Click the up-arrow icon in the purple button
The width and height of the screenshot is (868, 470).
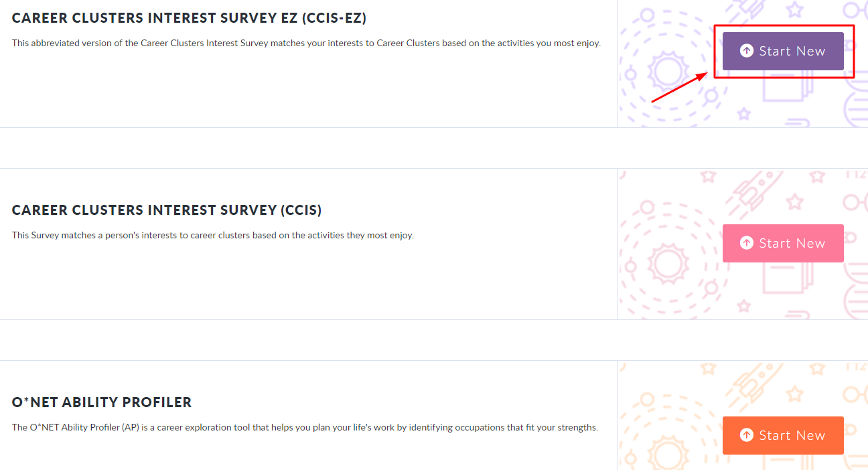746,51
